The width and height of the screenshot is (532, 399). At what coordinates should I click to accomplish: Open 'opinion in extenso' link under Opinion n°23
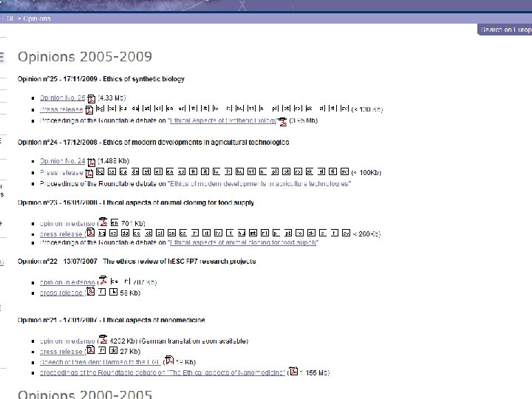[67, 224]
